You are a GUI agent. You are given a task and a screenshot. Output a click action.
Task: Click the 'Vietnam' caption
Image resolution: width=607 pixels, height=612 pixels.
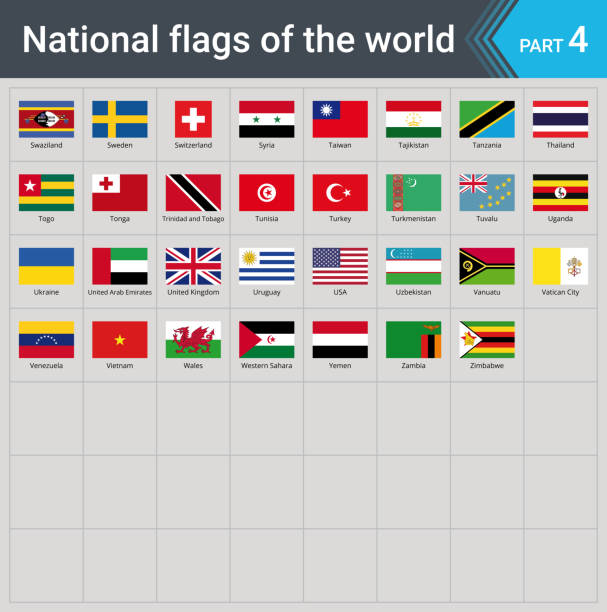coord(119,365)
